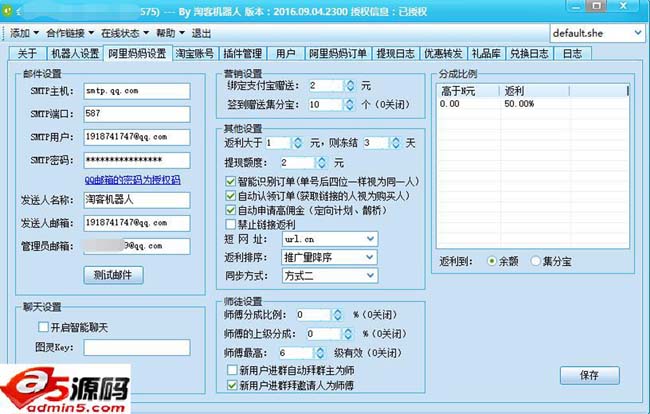This screenshot has height=414, width=650.
Task: Select the 阿里妈妈设置 tab
Action: click(137, 53)
